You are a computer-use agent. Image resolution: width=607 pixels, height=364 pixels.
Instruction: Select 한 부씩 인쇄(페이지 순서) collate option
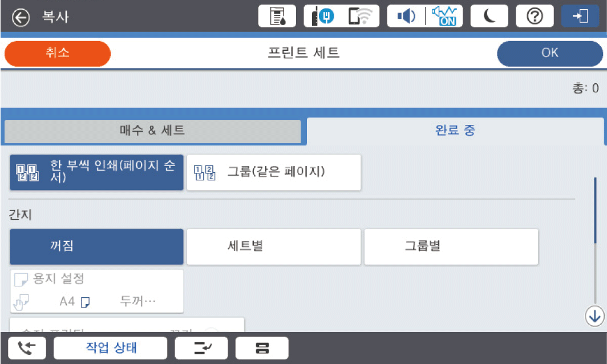pyautogui.click(x=96, y=172)
